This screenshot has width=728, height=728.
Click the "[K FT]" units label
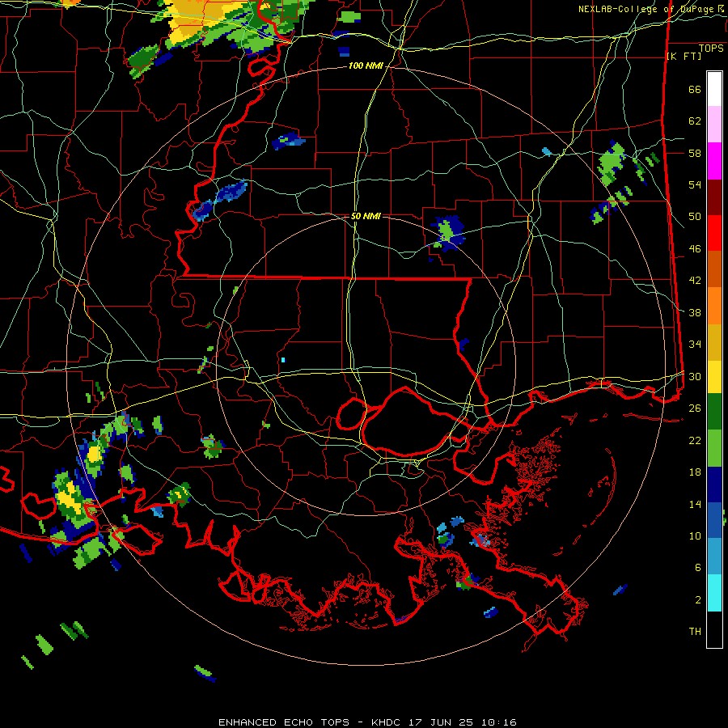tap(684, 56)
